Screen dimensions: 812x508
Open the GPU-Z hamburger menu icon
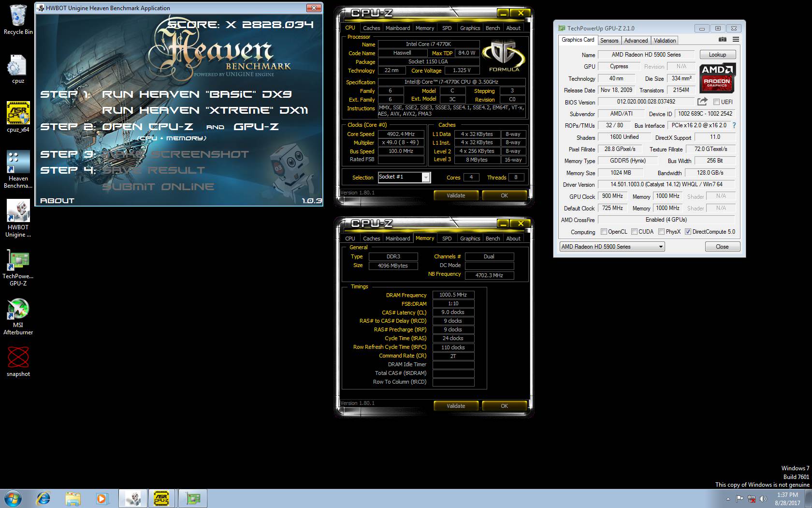click(736, 40)
